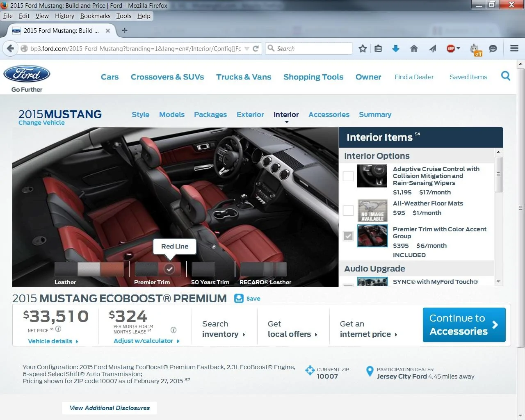Open Saved Items link
Screen dimensions: 525x420
click(468, 77)
